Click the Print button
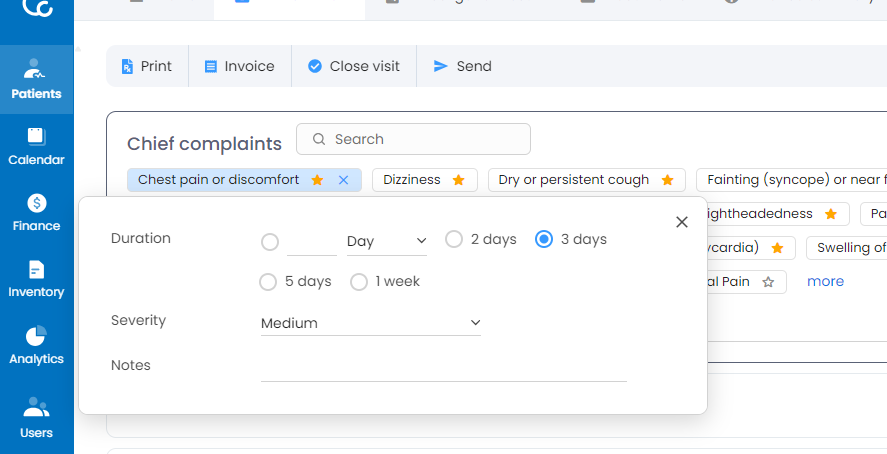Screen dimensions: 887x454 147,66
